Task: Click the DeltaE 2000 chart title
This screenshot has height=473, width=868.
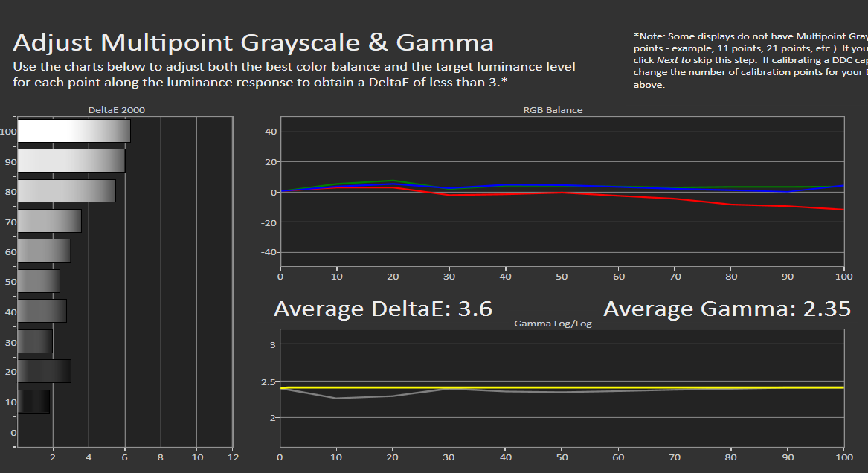Action: click(116, 110)
